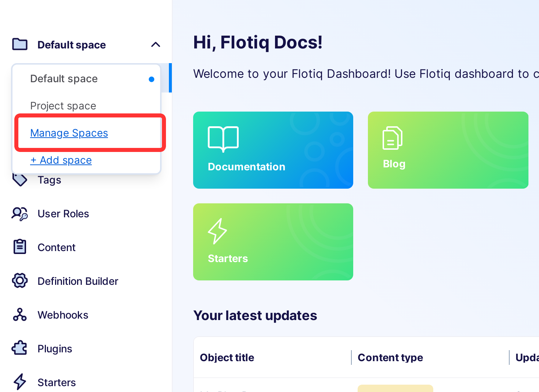Click the 'Hi, Flotiq Docs!' heading
539x392 pixels.
click(x=258, y=43)
